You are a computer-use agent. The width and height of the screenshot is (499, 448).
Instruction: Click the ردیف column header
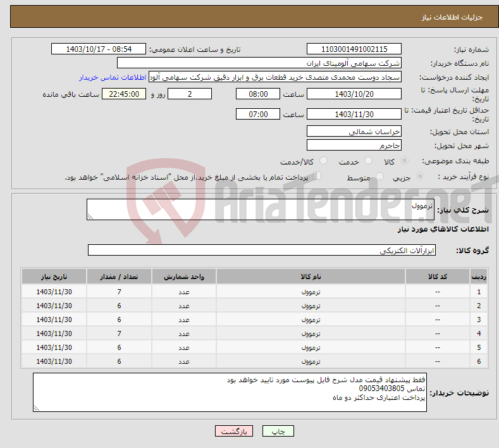(479, 277)
